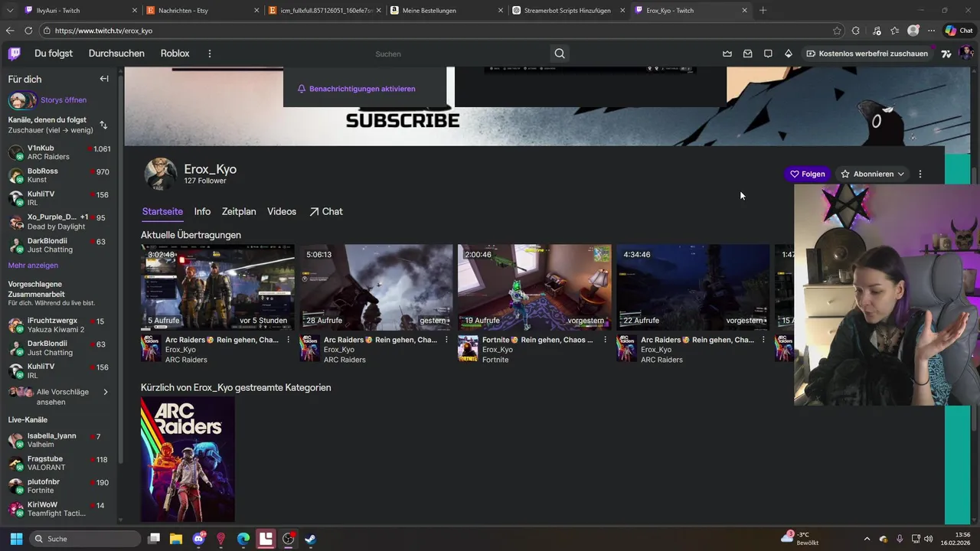980x551 pixels.
Task: Open Edge settings ellipsis menu
Action: point(931,31)
